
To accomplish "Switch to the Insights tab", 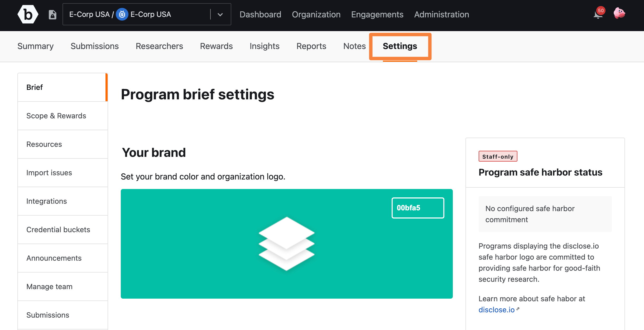I will point(265,46).
